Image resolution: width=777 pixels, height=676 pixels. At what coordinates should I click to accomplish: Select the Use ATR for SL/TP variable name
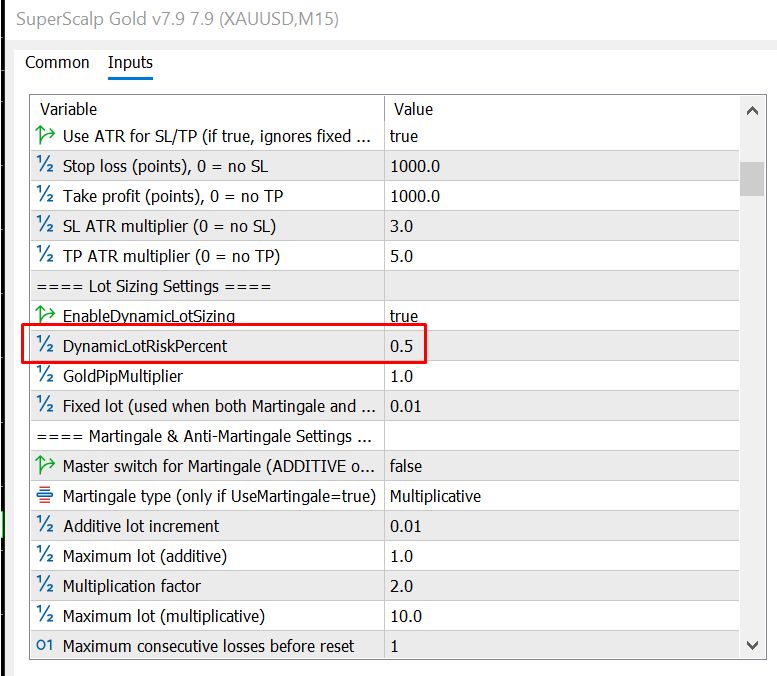point(216,136)
